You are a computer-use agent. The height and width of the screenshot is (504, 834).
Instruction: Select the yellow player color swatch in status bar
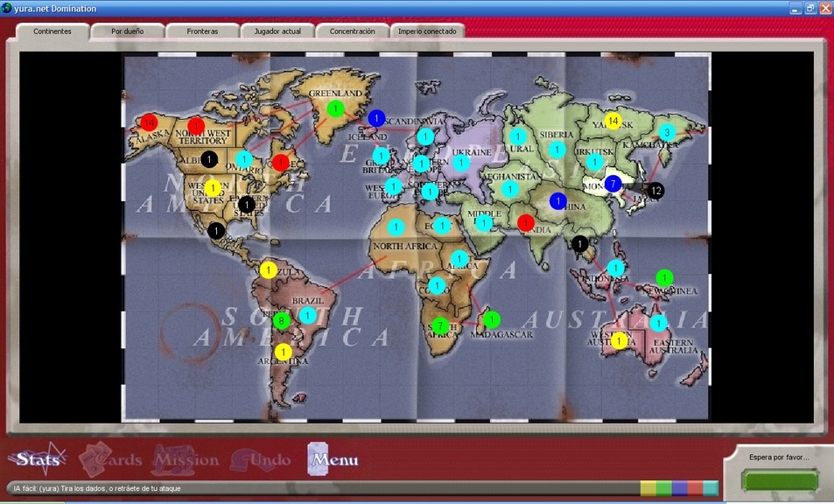click(648, 488)
